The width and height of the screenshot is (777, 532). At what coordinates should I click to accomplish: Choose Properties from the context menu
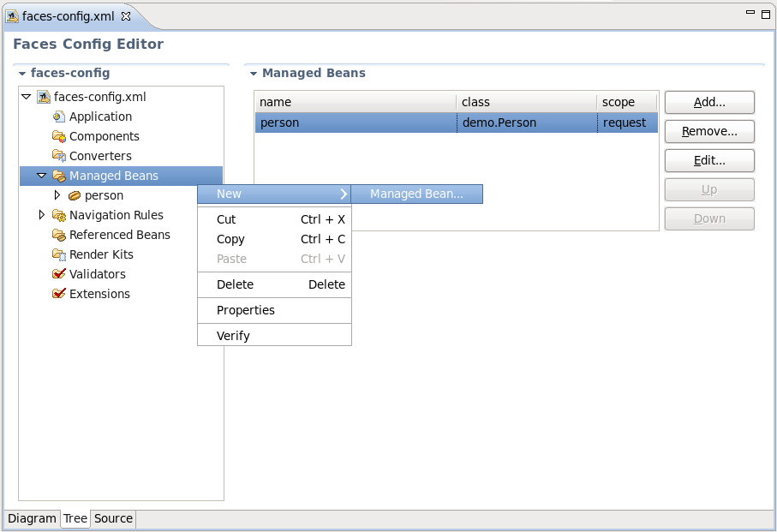(x=246, y=310)
